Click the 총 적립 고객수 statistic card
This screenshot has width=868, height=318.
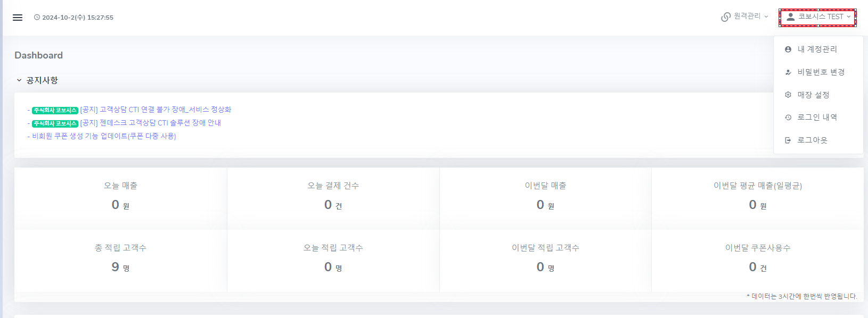pos(120,257)
